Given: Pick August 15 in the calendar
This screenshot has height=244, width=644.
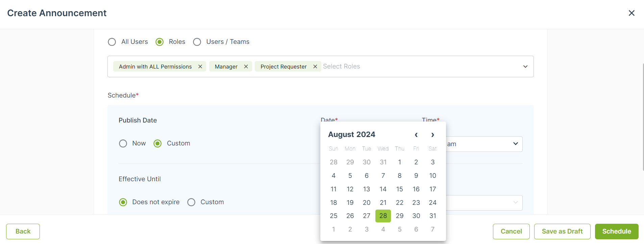Looking at the screenshot, I should (399, 189).
